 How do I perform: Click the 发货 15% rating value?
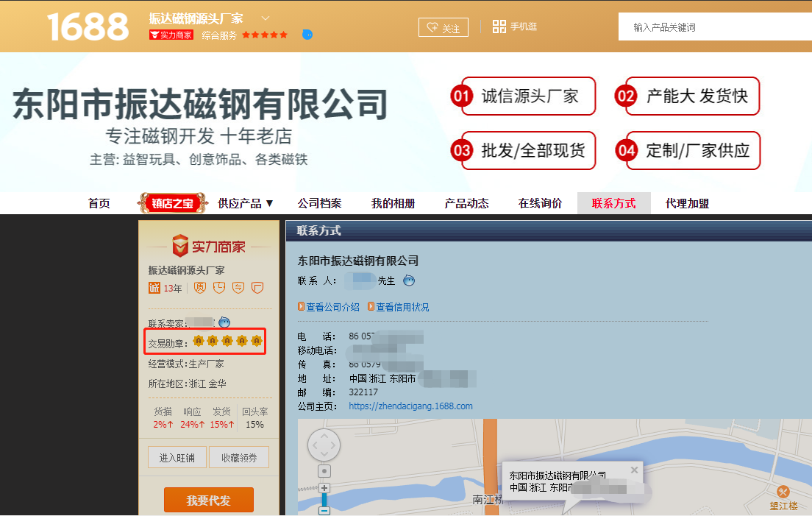(x=222, y=424)
